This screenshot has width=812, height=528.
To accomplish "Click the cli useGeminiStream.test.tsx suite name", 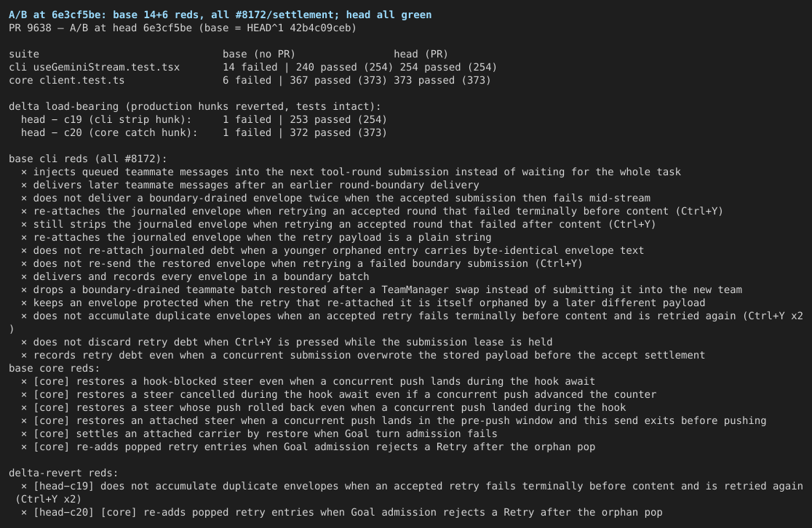I will click(95, 68).
